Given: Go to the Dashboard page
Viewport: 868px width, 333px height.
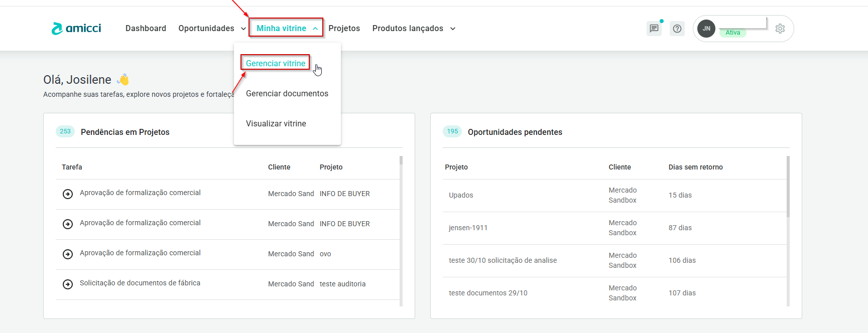Looking at the screenshot, I should click(146, 29).
